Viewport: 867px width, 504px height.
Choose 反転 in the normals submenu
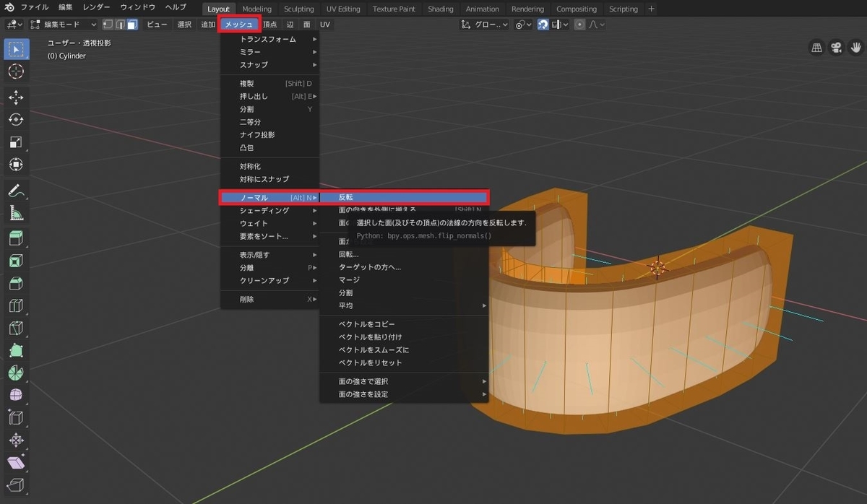click(x=404, y=197)
